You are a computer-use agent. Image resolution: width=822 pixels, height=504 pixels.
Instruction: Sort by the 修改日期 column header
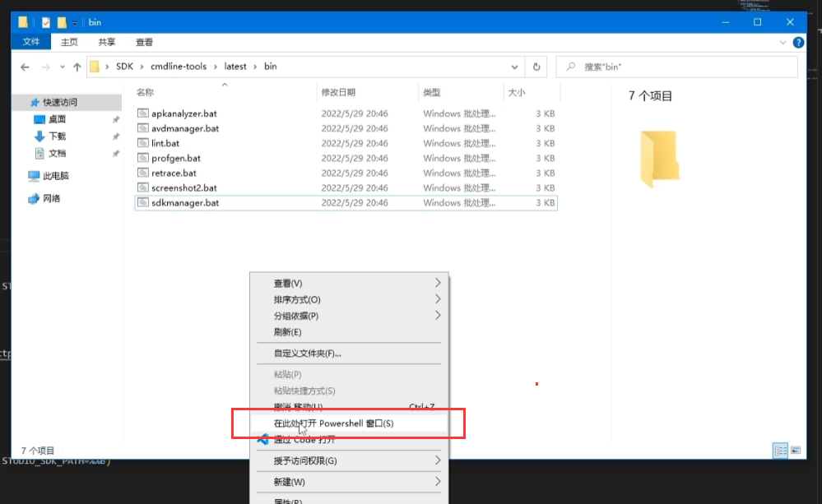pyautogui.click(x=338, y=92)
